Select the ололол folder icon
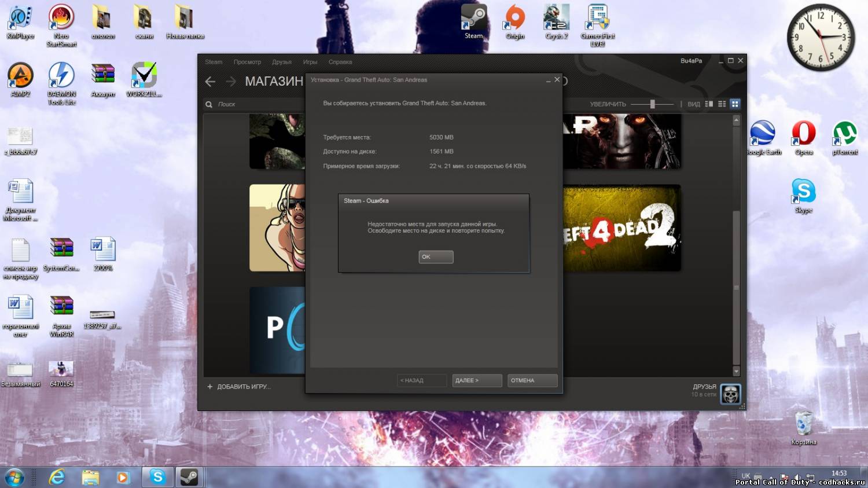868x488 pixels. point(102,21)
